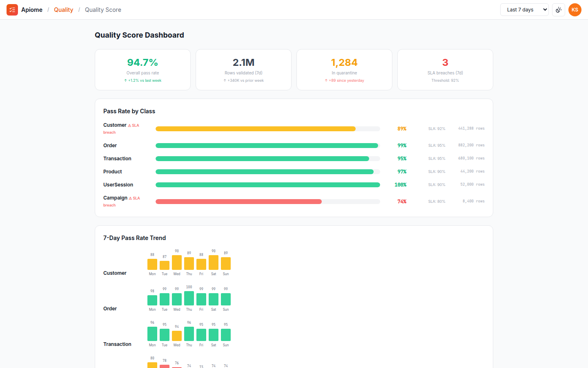
Task: Click the Product pass rate bar
Action: 268,172
